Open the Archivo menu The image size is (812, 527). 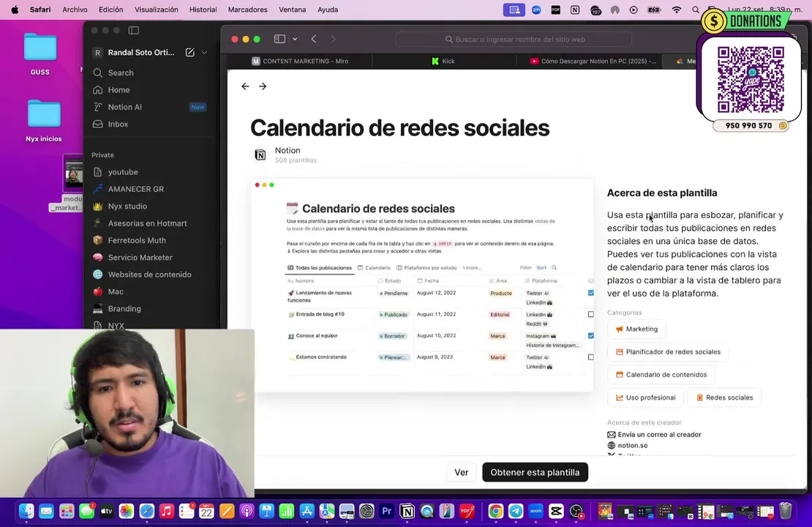click(75, 10)
